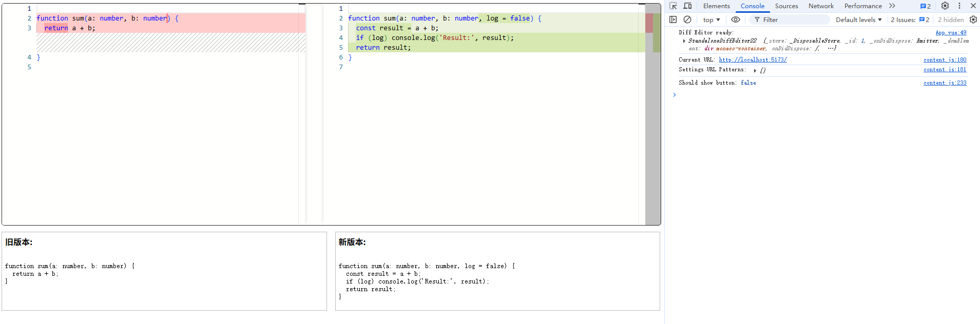Follow the http://localhost:5173/ link
The height and width of the screenshot is (324, 980).
click(x=753, y=59)
